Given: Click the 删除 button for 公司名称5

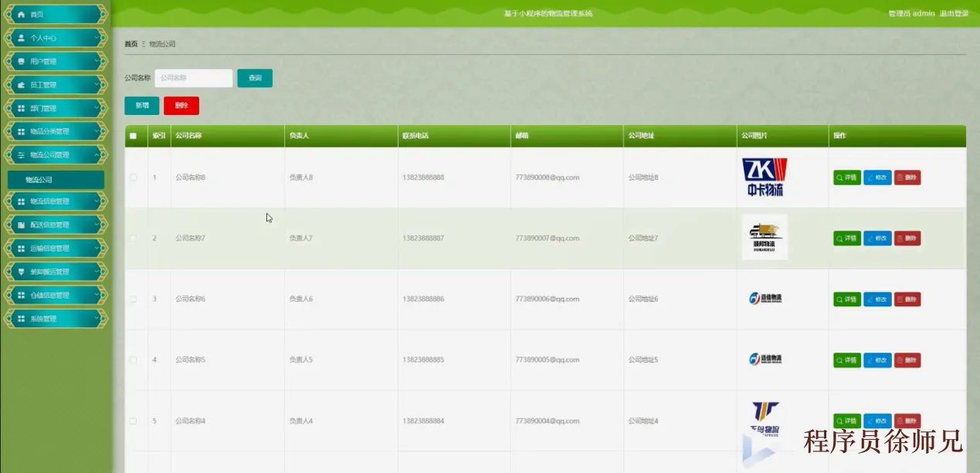Looking at the screenshot, I should [907, 360].
